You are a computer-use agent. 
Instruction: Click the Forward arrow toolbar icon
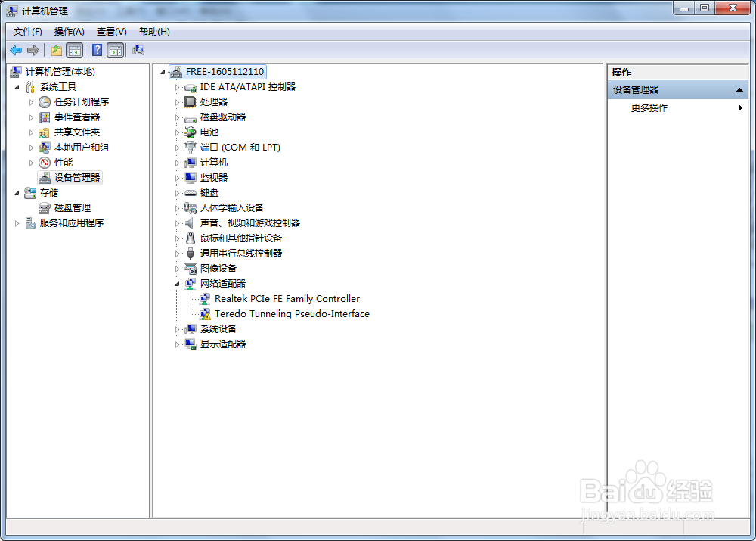tap(33, 50)
